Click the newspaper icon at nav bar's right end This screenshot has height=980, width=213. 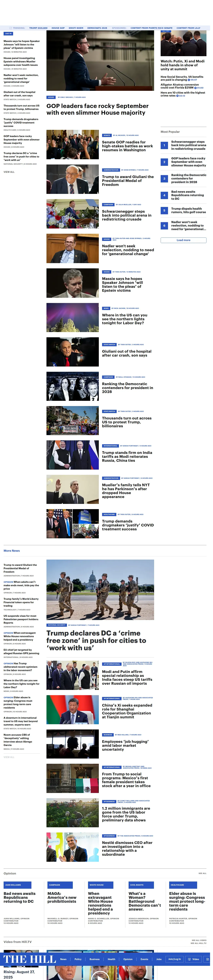pos(207,959)
